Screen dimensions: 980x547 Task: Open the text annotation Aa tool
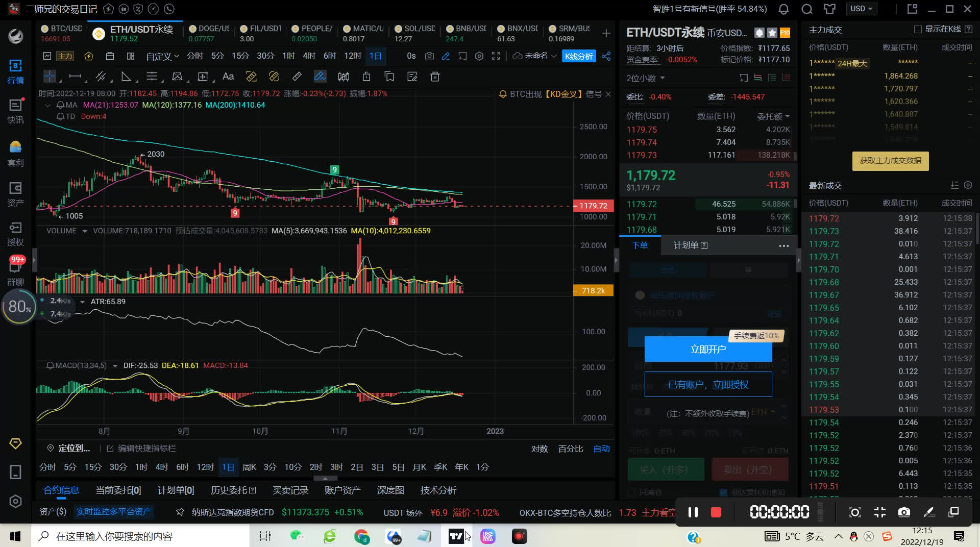[x=228, y=77]
